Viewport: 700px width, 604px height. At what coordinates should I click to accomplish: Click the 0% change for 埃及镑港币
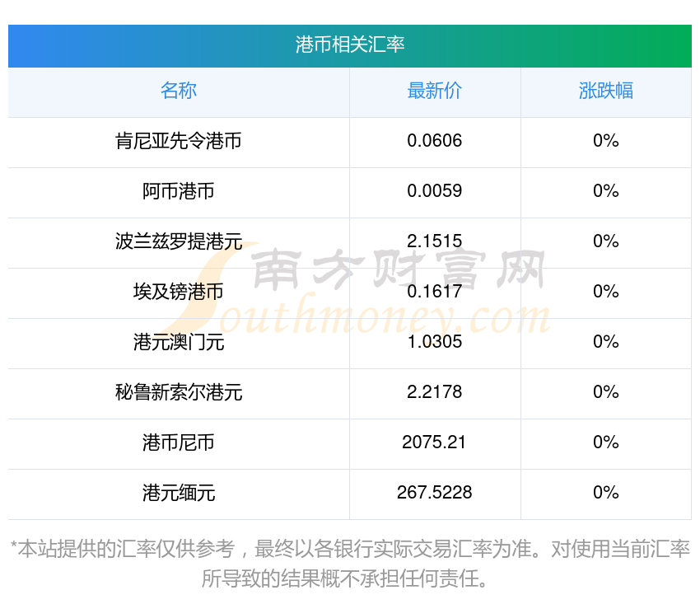(606, 291)
